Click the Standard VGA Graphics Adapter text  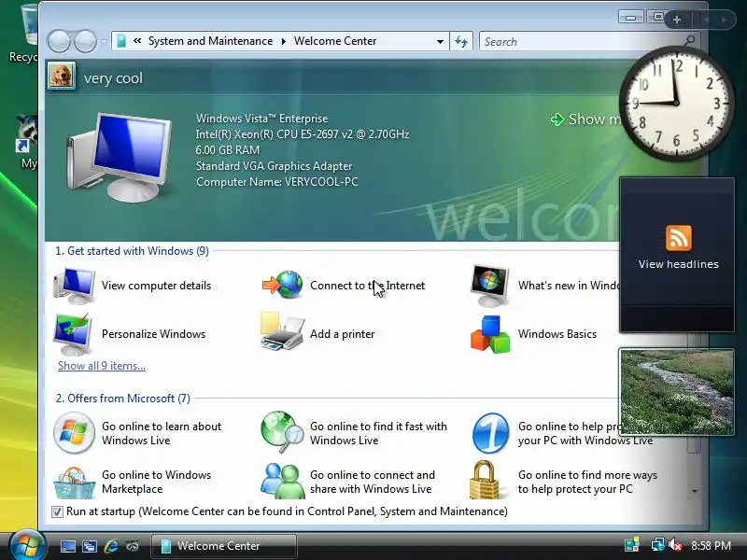274,166
